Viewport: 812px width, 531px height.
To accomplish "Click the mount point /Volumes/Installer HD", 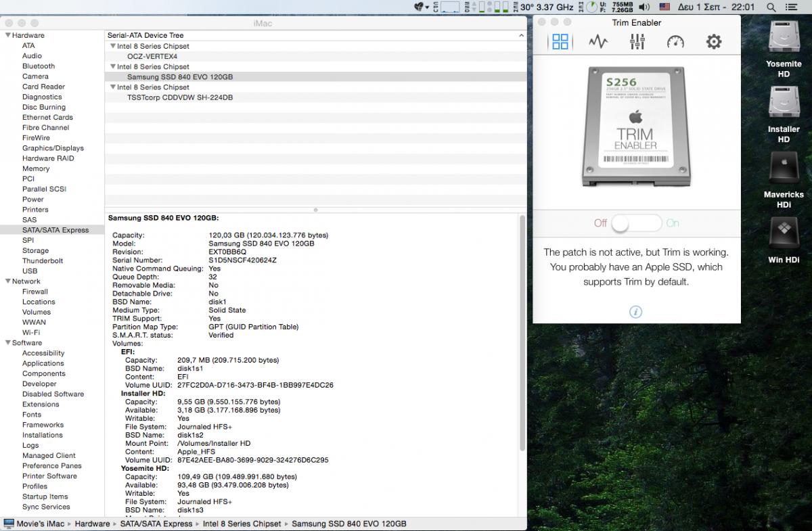I will click(x=214, y=443).
